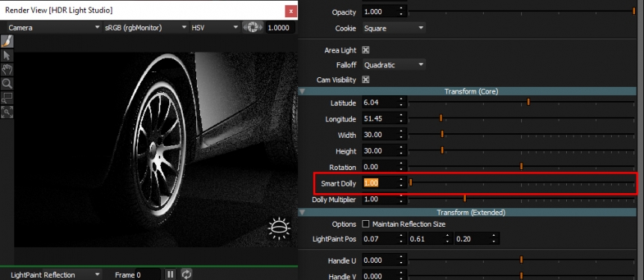The height and width of the screenshot is (280, 644).
Task: Click LightPaint Pos second value 0.61
Action: [x=427, y=239]
